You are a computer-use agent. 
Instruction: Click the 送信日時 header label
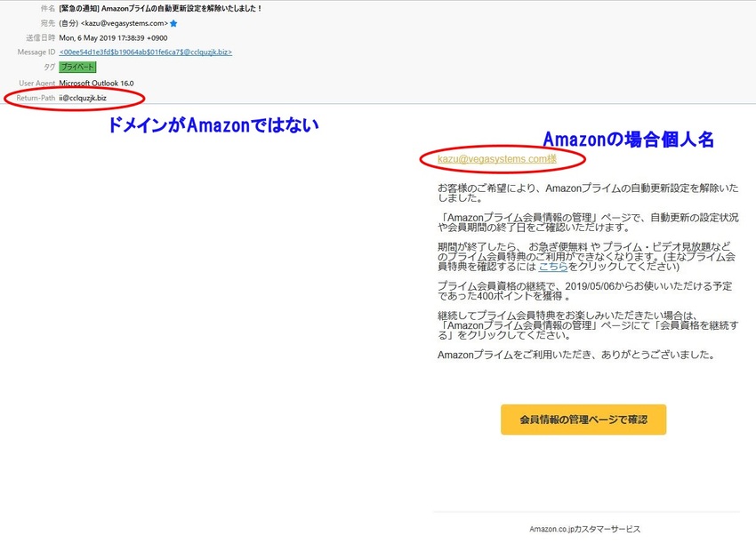pos(41,37)
